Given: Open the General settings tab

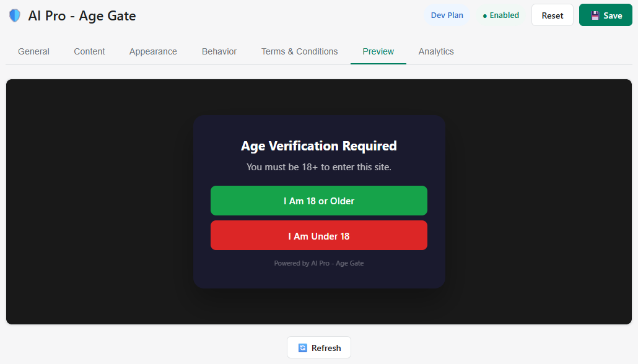Looking at the screenshot, I should tap(33, 51).
